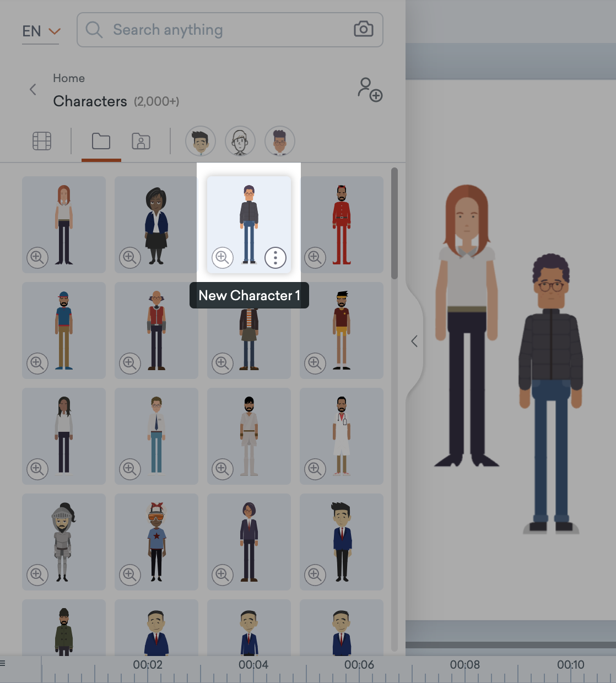Open the character folder tab
Image resolution: width=616 pixels, height=683 pixels.
click(x=141, y=142)
